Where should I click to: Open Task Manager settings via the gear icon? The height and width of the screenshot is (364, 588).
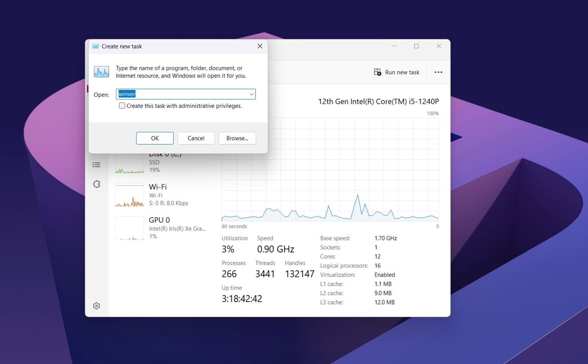pyautogui.click(x=96, y=306)
